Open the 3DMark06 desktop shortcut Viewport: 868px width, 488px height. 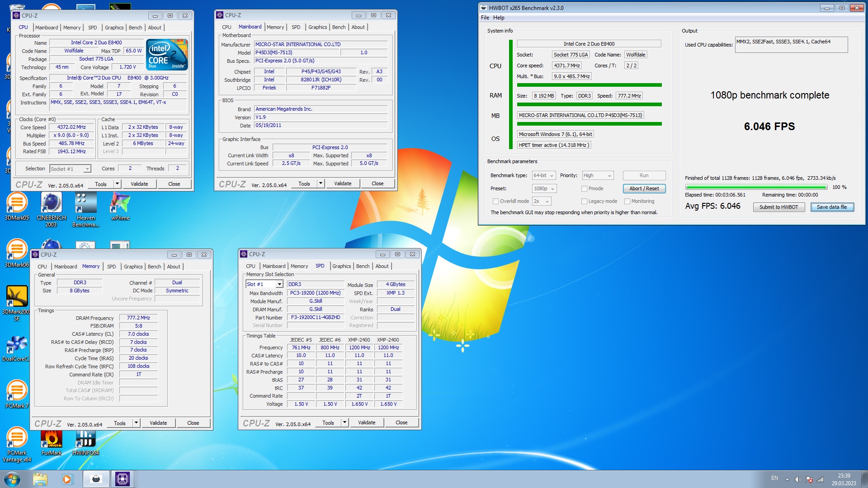[17, 253]
